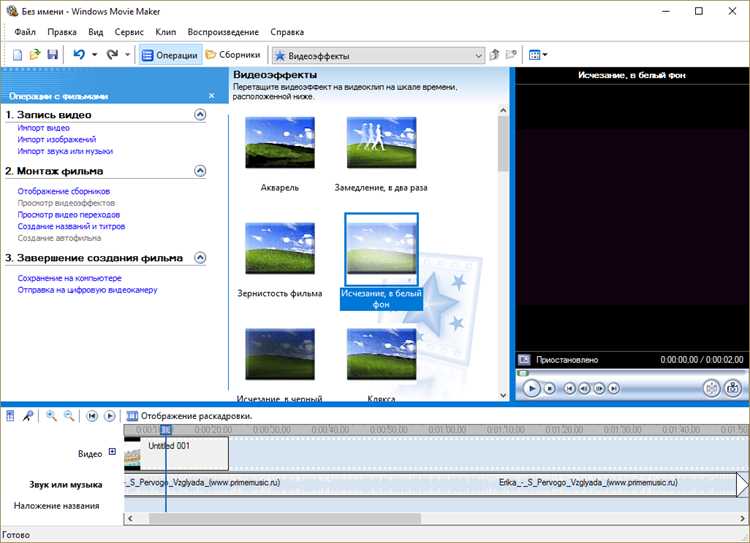The image size is (750, 543).
Task: Select Исчезание, в белый фон effect
Action: pyautogui.click(x=381, y=250)
